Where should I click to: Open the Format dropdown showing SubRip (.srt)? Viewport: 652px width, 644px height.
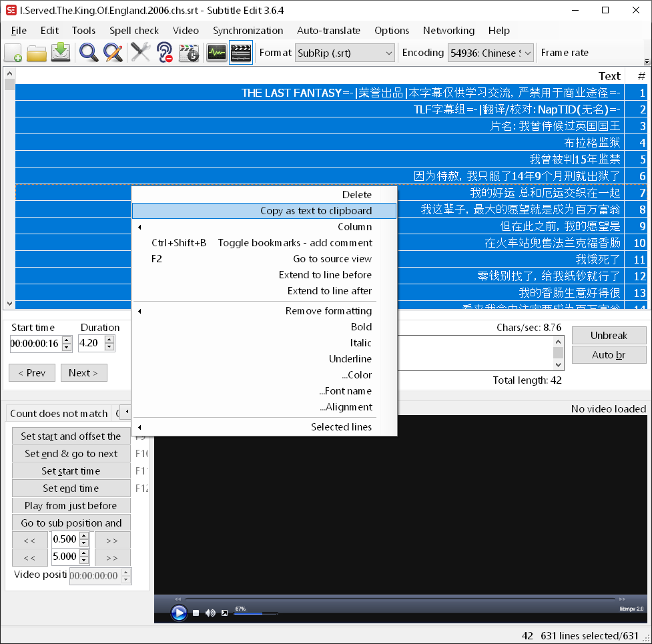(x=389, y=53)
